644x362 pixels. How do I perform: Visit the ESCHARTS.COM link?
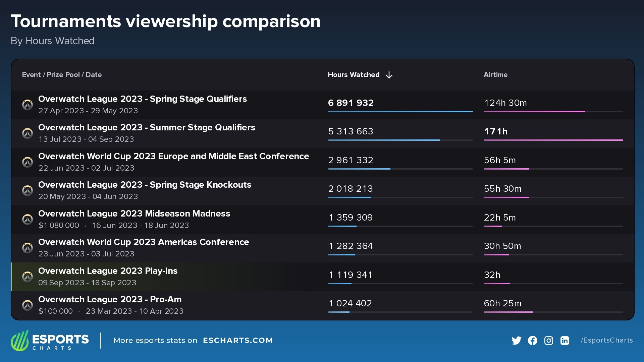(x=238, y=341)
